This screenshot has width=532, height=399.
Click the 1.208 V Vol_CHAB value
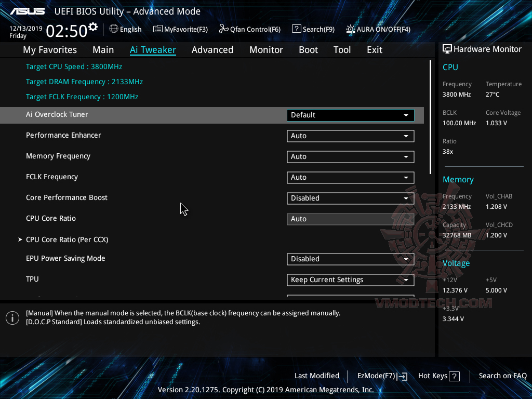pyautogui.click(x=496, y=207)
